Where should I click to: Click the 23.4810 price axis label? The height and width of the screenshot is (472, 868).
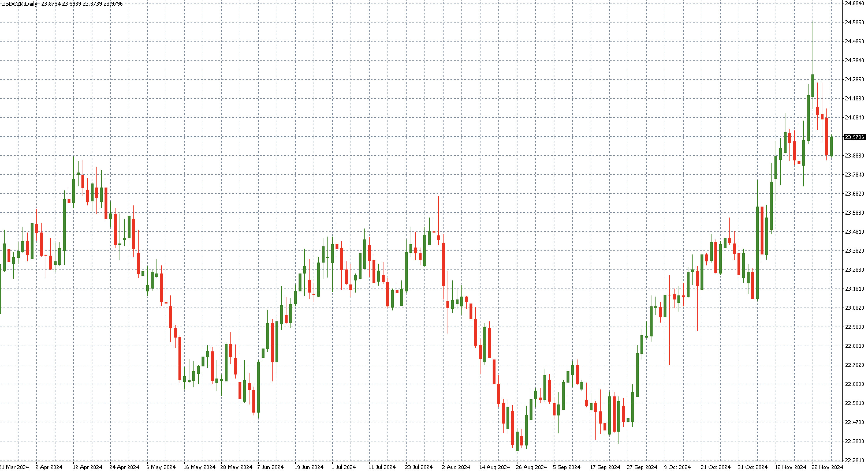click(x=854, y=232)
